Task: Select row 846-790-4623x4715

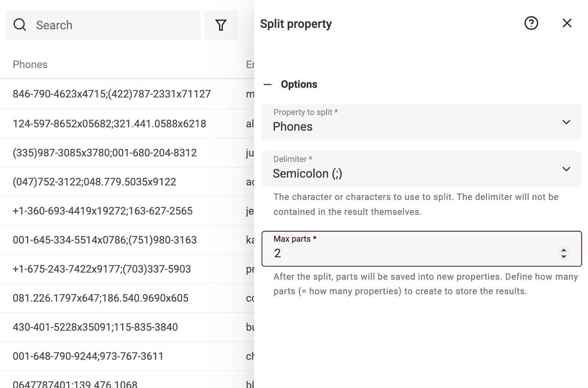Action: (x=127, y=94)
